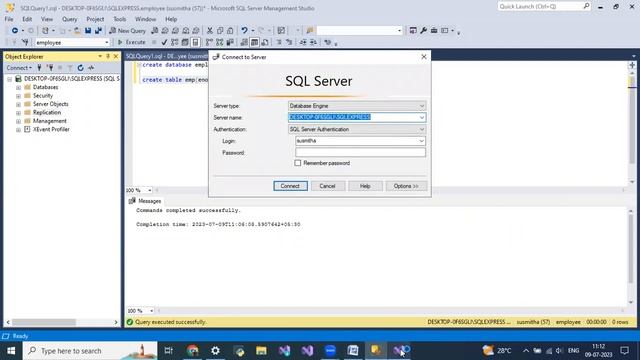Click the Copy icon in the toolbar
Screen dimensions: 640x360
(220, 31)
